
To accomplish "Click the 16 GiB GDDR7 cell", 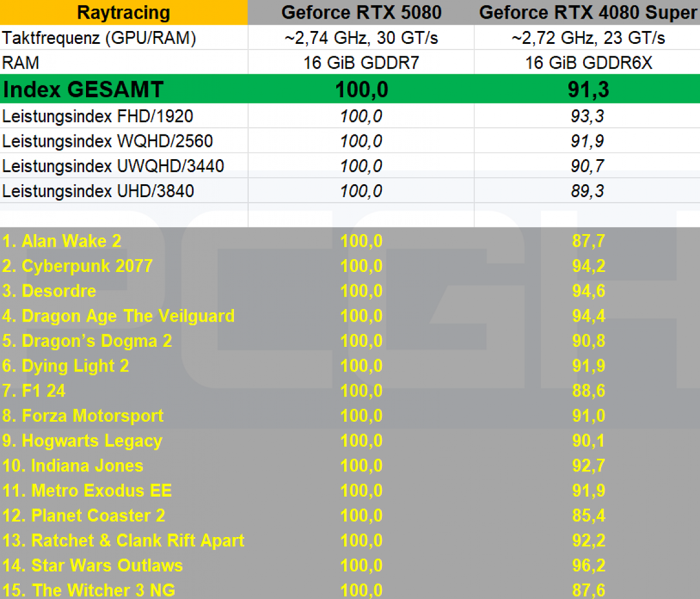I will click(361, 63).
